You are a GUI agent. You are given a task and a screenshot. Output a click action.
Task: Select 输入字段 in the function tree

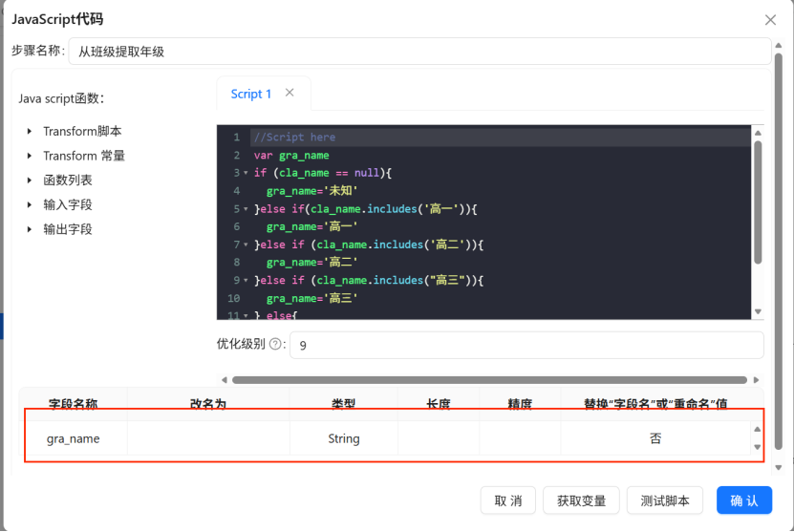(x=67, y=205)
